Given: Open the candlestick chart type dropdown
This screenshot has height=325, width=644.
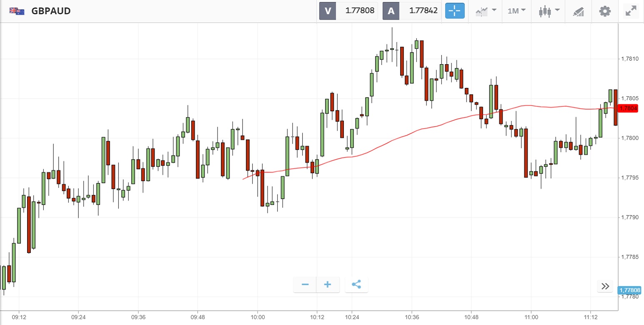Looking at the screenshot, I should (549, 11).
